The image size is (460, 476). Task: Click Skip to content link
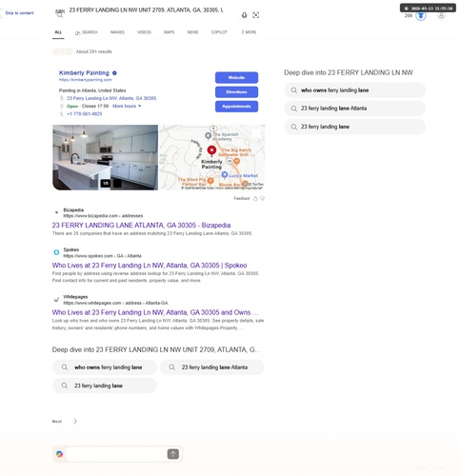point(19,13)
